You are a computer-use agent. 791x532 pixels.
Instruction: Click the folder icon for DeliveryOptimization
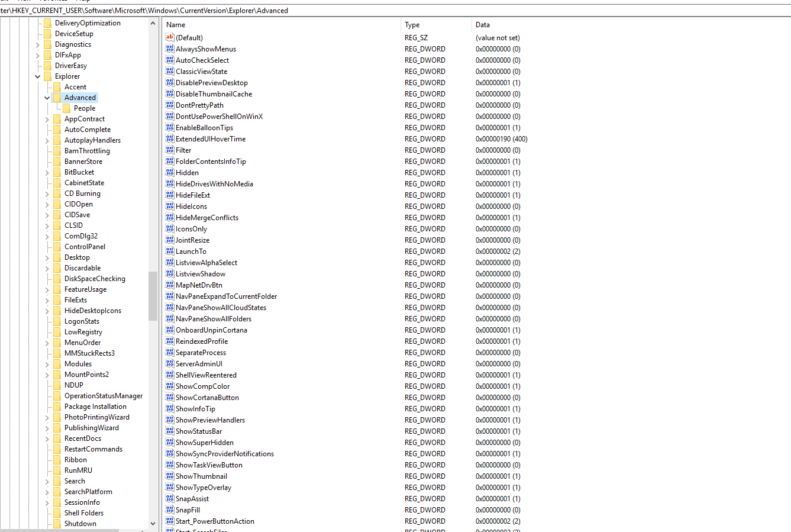tap(47, 23)
